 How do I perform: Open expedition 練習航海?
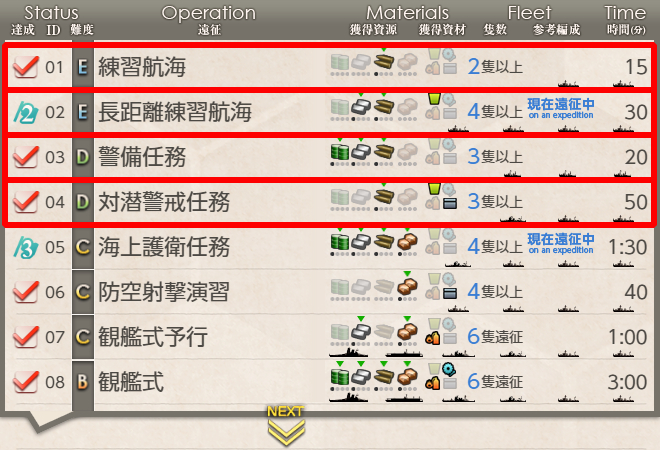point(142,67)
